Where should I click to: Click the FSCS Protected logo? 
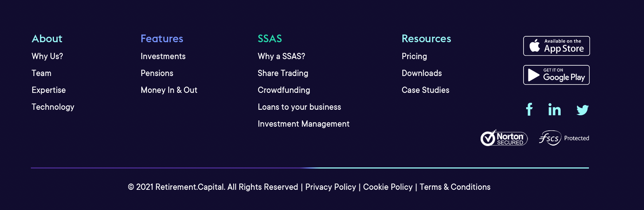tap(564, 138)
